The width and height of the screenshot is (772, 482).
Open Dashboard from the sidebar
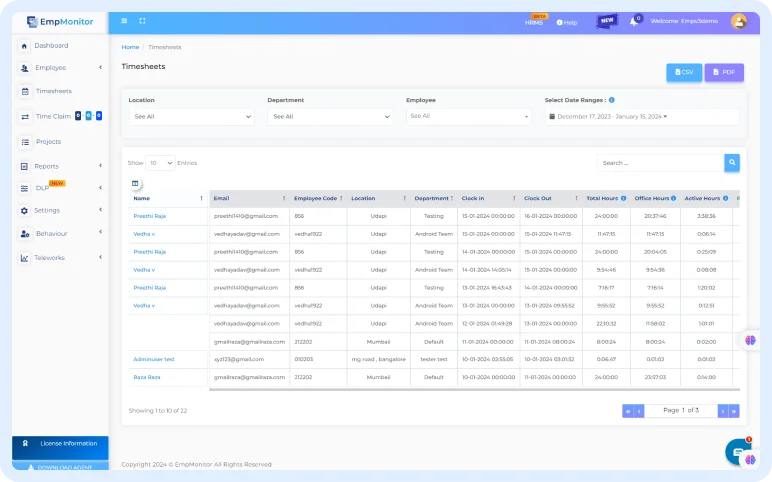pos(51,46)
